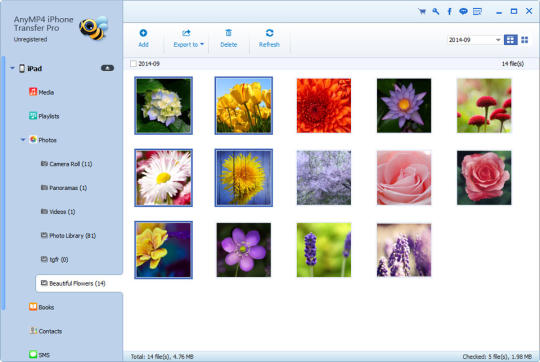Eject the iPad device
Screen dimensions: 540x362
click(x=107, y=68)
